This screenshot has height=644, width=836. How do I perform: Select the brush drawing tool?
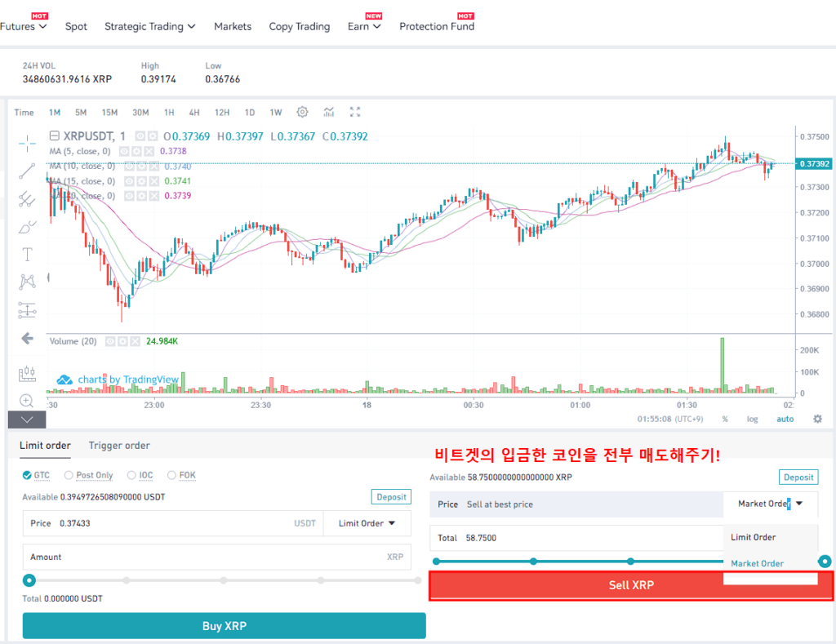[x=26, y=227]
